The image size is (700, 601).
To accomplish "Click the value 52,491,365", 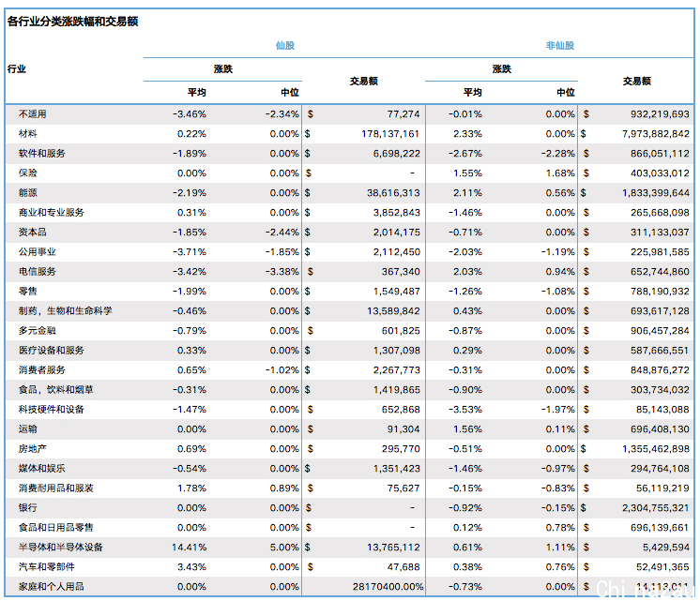I will click(x=663, y=566).
